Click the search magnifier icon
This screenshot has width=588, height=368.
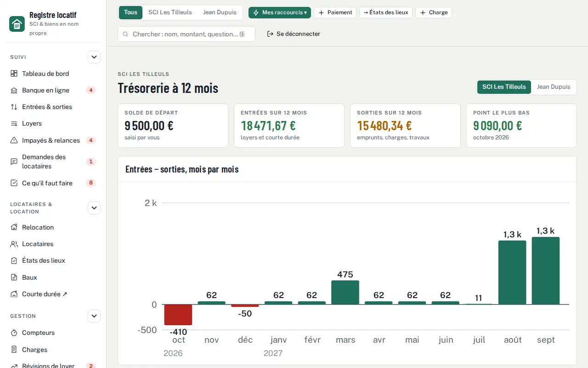tap(125, 34)
